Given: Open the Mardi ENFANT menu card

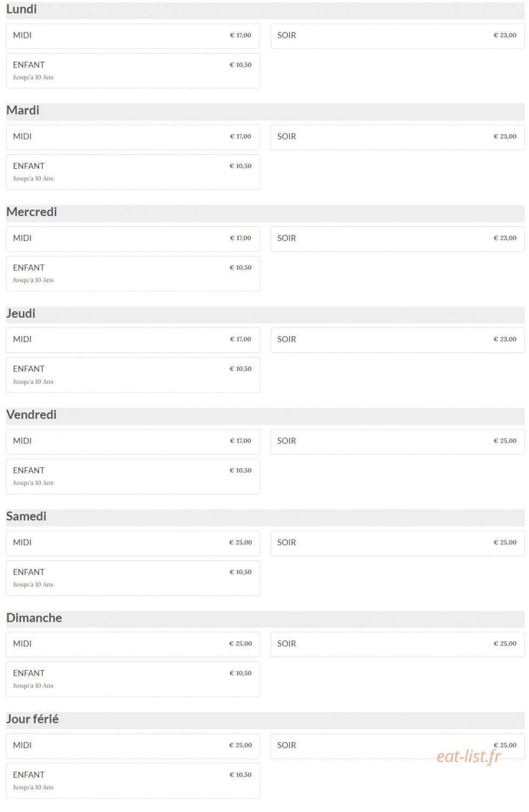Looking at the screenshot, I should point(133,172).
